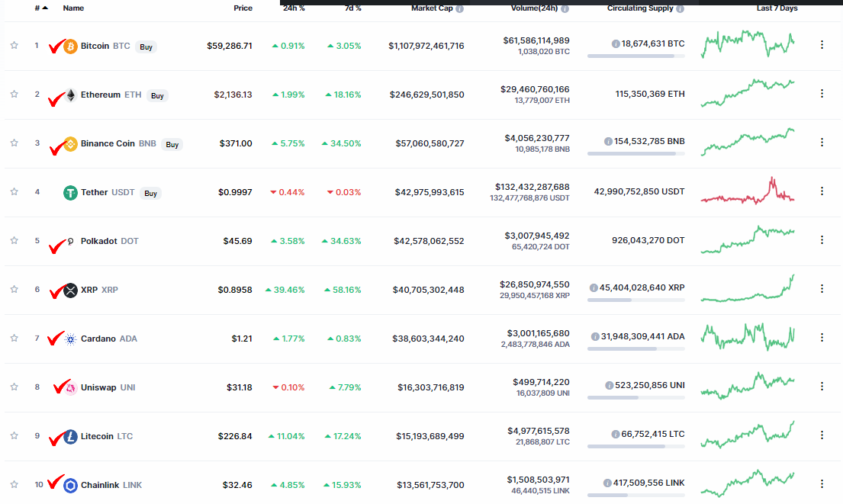Click the Tether logo icon

point(70,193)
